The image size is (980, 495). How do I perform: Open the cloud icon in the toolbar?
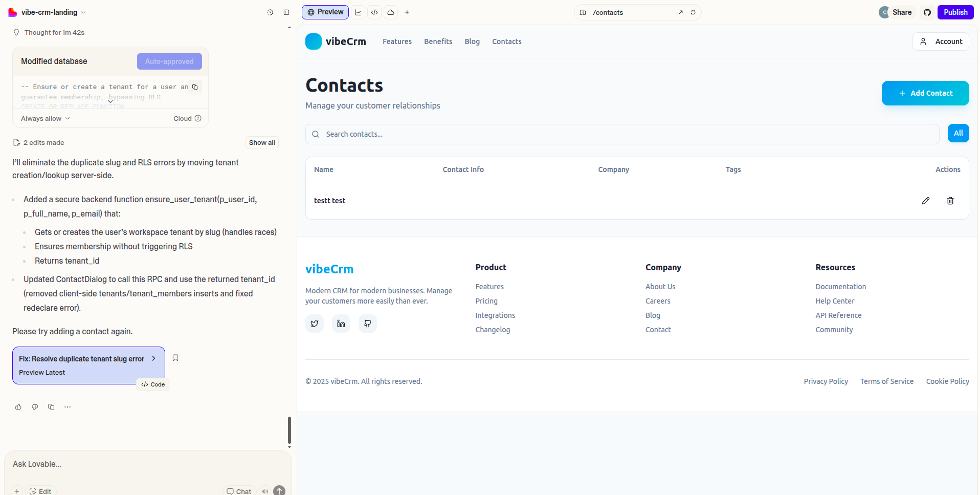click(391, 12)
